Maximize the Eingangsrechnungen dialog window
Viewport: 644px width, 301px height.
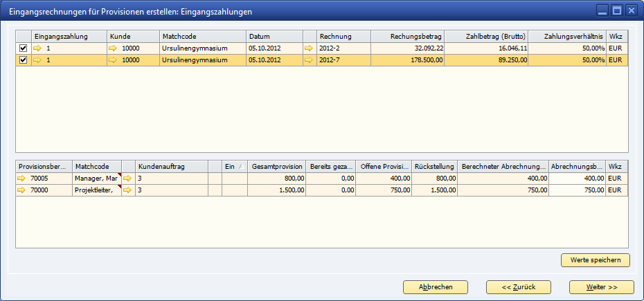click(x=616, y=10)
